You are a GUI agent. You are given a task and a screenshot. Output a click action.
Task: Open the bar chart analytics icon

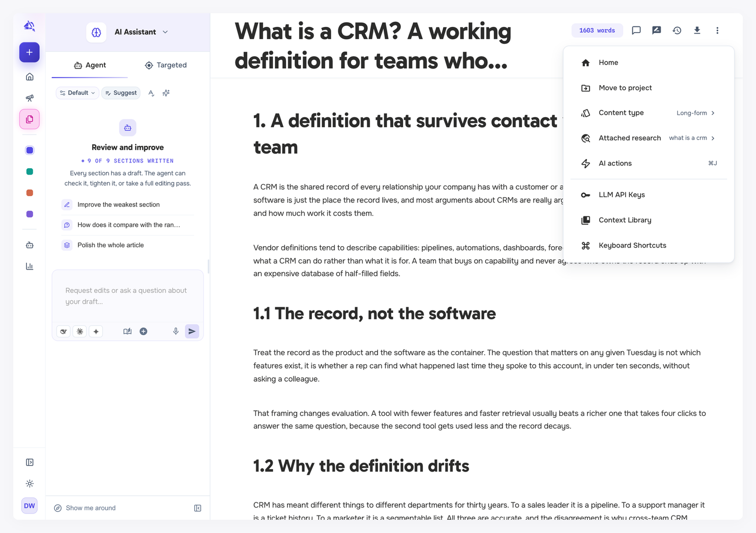click(x=29, y=266)
